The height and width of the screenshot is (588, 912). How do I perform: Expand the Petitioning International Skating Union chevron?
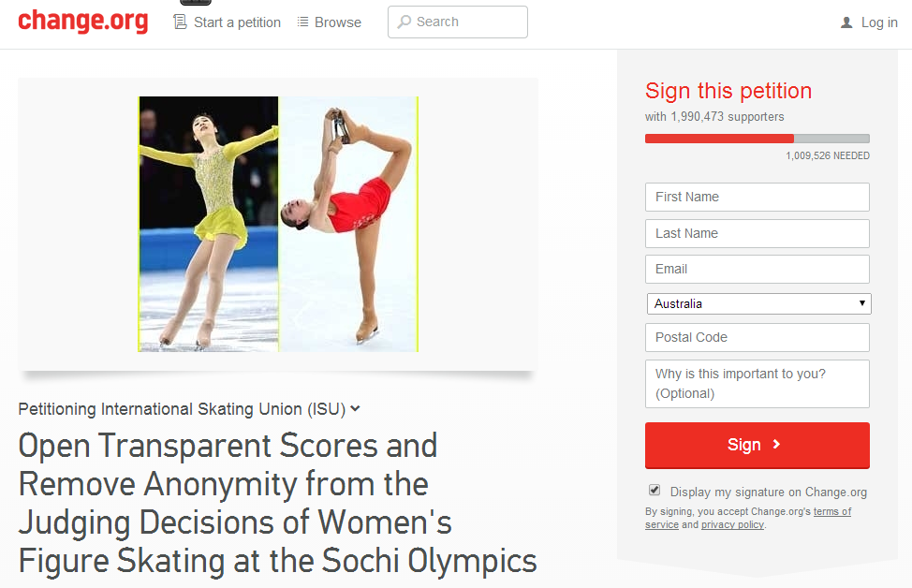356,409
